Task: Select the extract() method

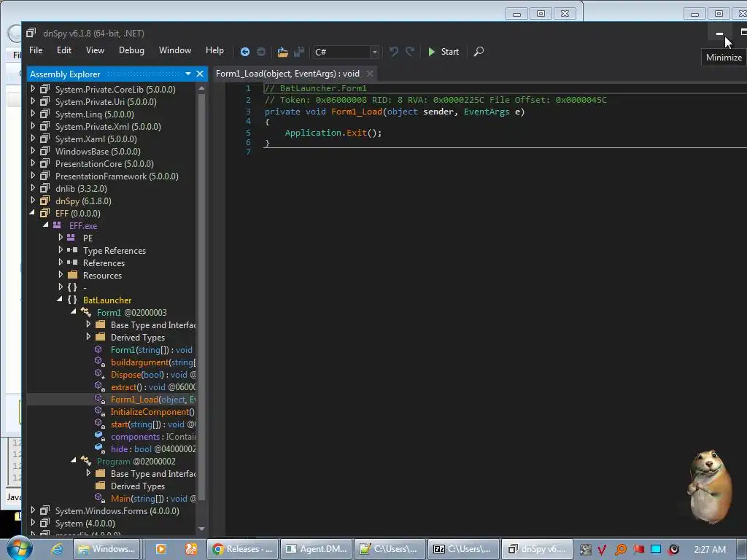Action: [x=153, y=387]
